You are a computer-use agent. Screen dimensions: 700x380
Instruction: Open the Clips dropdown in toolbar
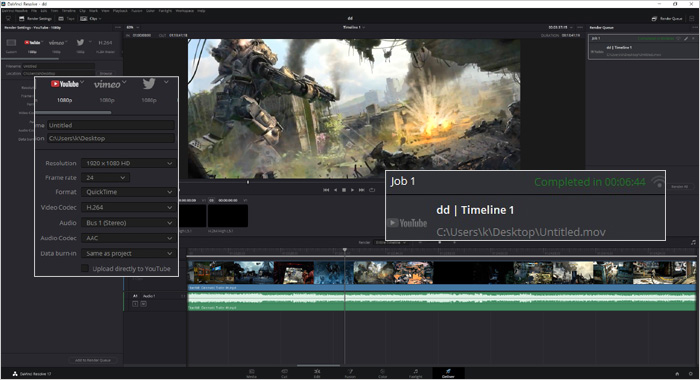(x=91, y=19)
